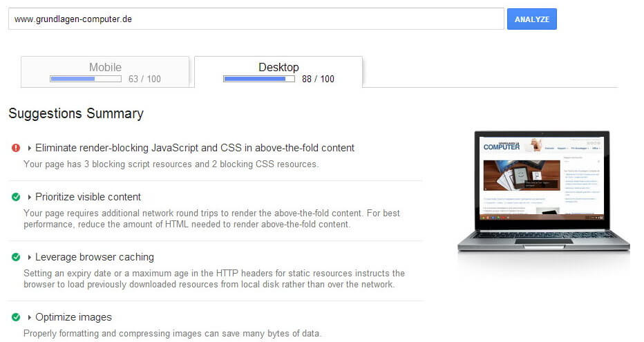
Task: Open the Optimize images heading
Action: click(x=73, y=317)
